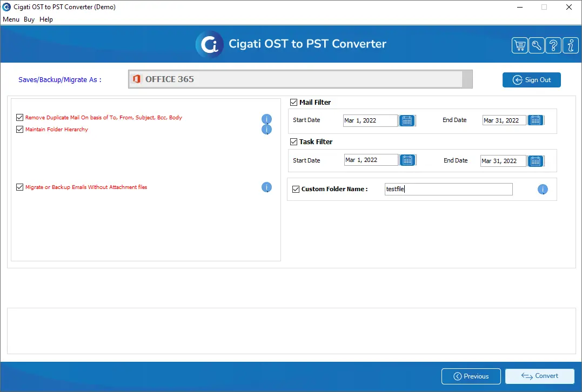Click Mail Filter End Date field
Screen dimensions: 582x392
point(504,120)
